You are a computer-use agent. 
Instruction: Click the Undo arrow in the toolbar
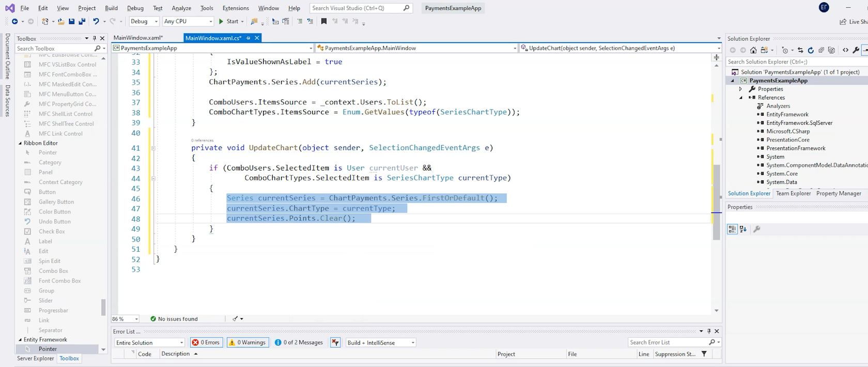(x=96, y=21)
